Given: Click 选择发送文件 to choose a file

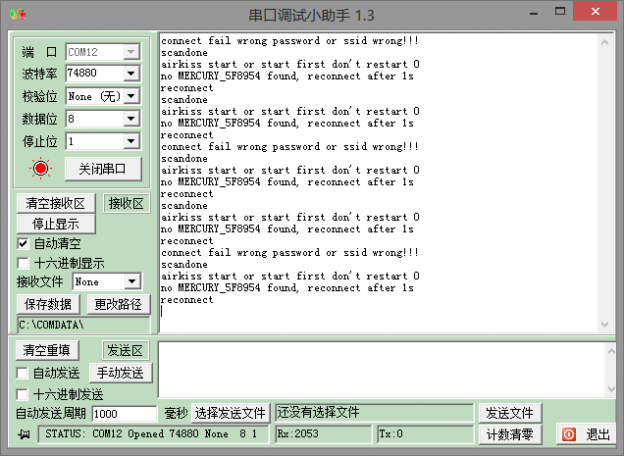Looking at the screenshot, I should click(230, 413).
